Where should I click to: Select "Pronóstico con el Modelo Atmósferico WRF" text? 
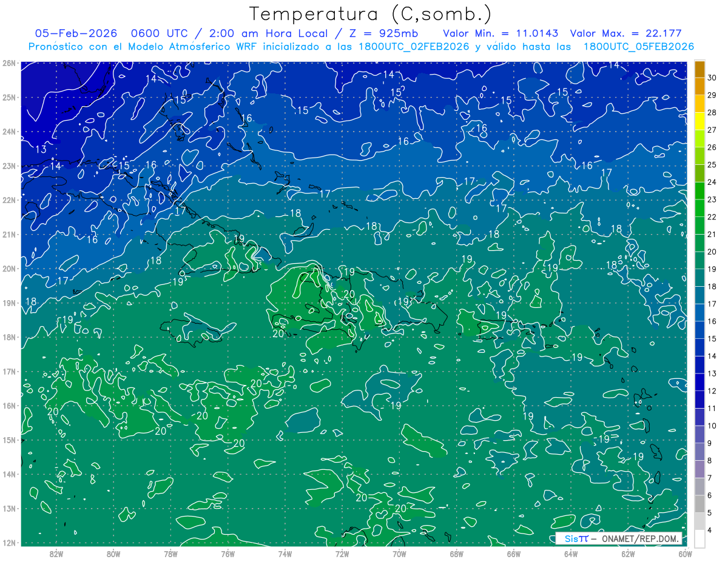coord(144,47)
